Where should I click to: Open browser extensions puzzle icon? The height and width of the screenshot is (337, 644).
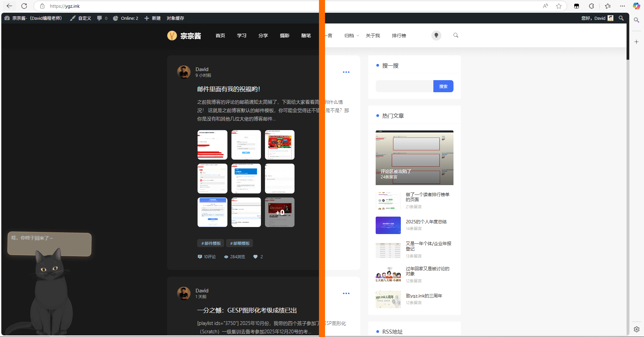click(591, 6)
